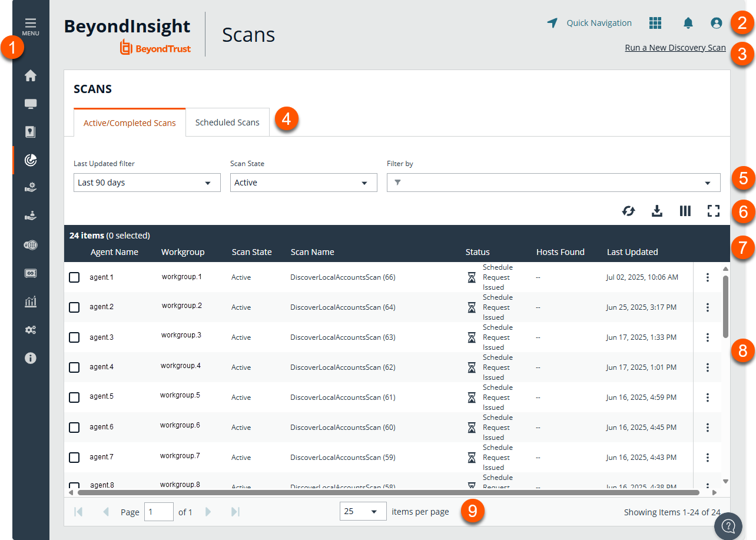Select the checkbox for agent.7

coord(74,458)
